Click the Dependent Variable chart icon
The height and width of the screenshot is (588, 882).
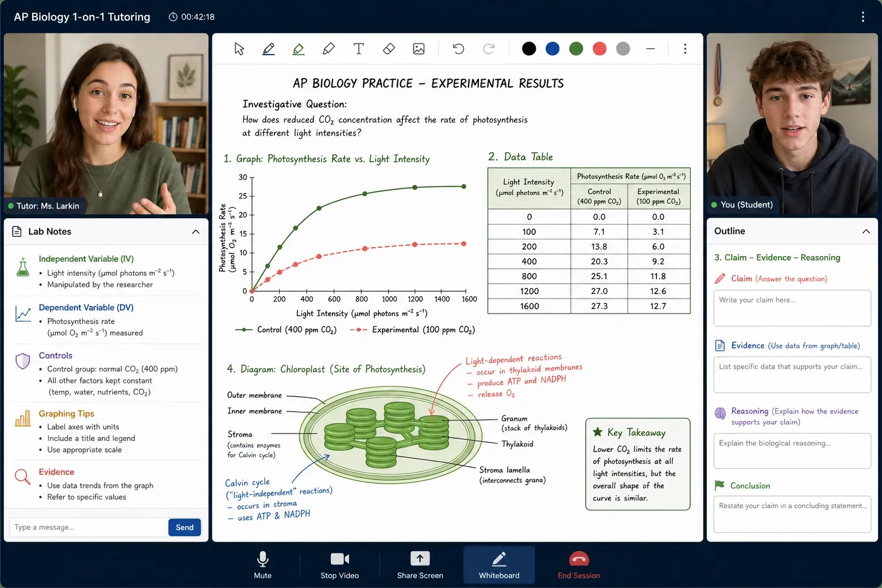click(x=23, y=314)
